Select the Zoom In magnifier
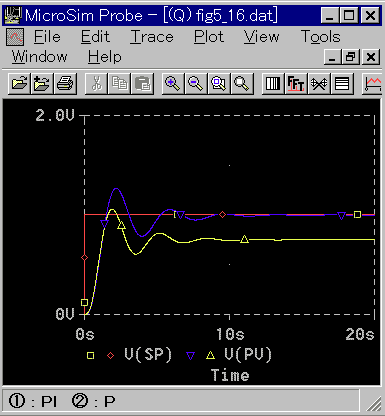This screenshot has height=416, width=385. pos(173,83)
